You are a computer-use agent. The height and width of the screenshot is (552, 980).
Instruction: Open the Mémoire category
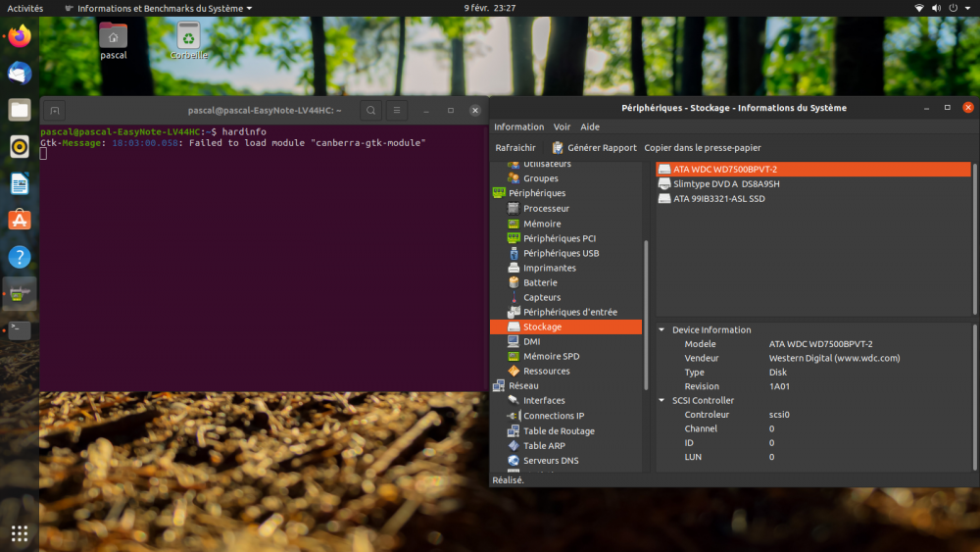[542, 224]
